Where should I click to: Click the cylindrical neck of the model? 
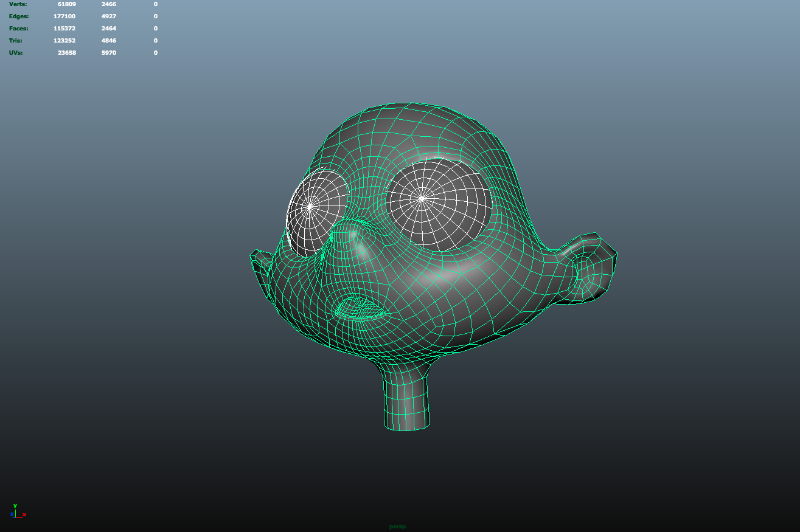point(407,395)
